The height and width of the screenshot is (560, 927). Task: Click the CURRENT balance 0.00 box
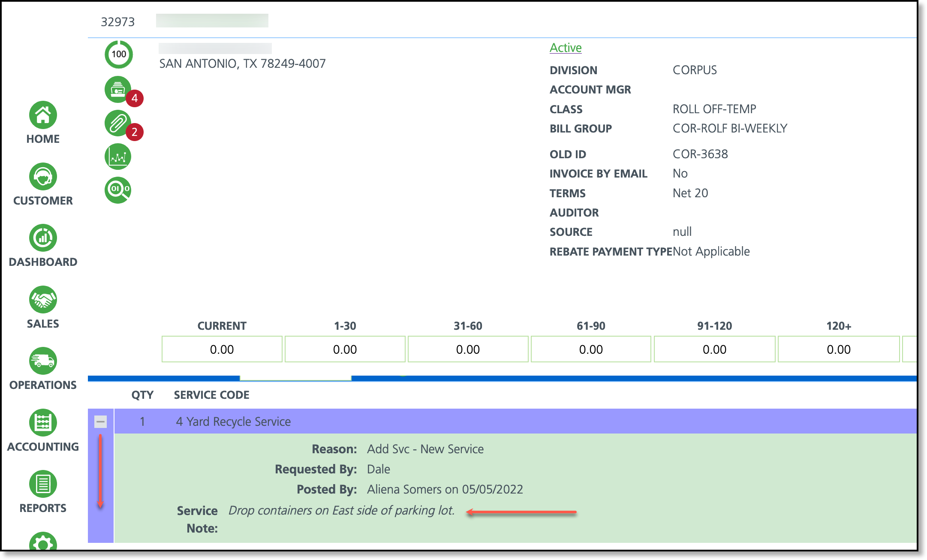pos(222,349)
